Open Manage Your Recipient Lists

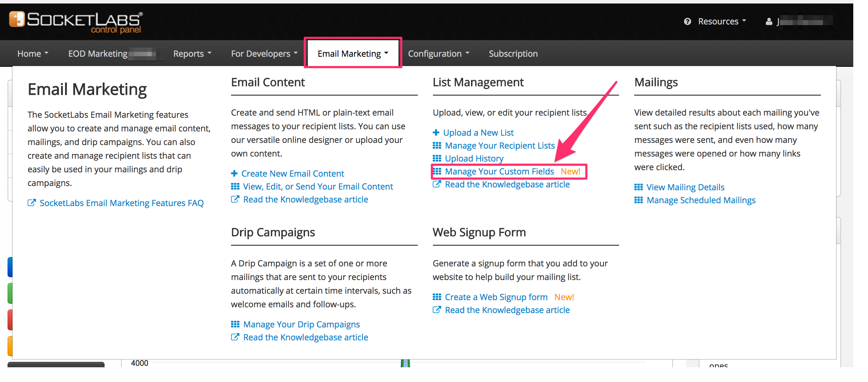[x=500, y=145]
